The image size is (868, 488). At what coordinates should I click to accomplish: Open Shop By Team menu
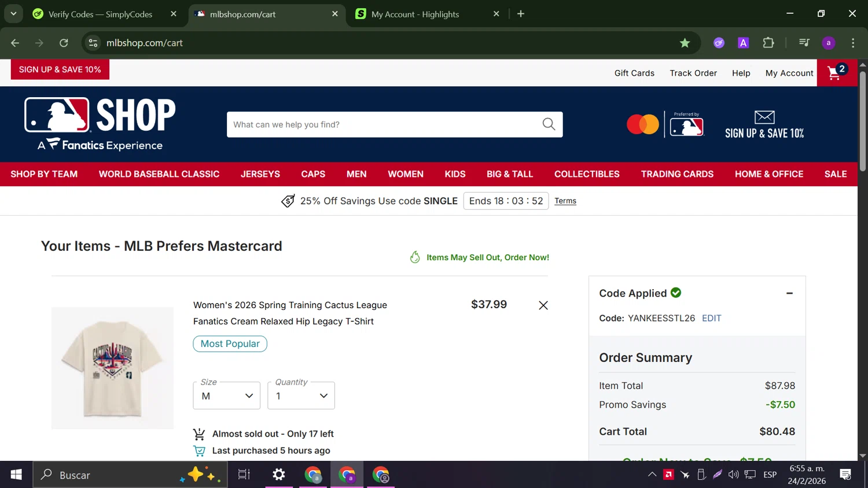[x=44, y=174]
